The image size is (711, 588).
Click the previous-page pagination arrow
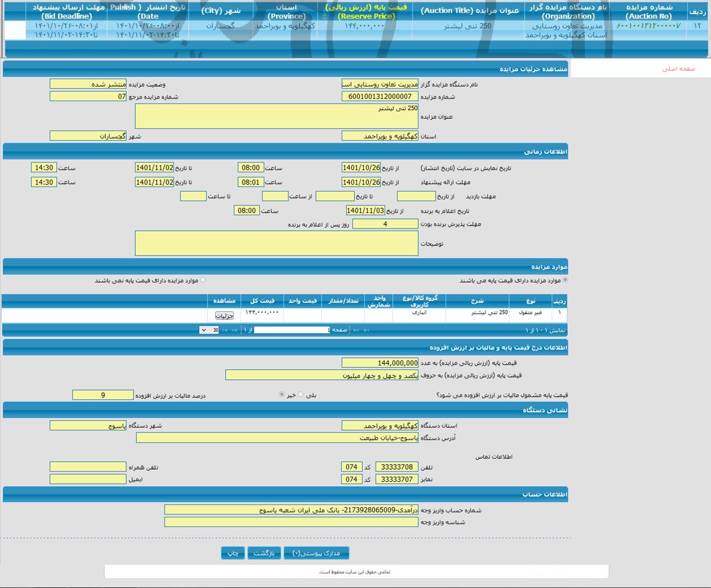(356, 330)
